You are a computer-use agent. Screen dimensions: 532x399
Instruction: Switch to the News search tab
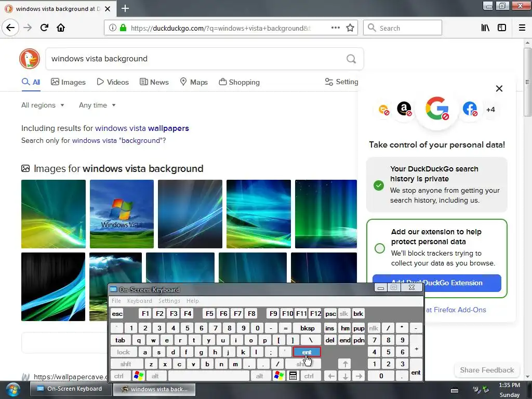click(154, 82)
